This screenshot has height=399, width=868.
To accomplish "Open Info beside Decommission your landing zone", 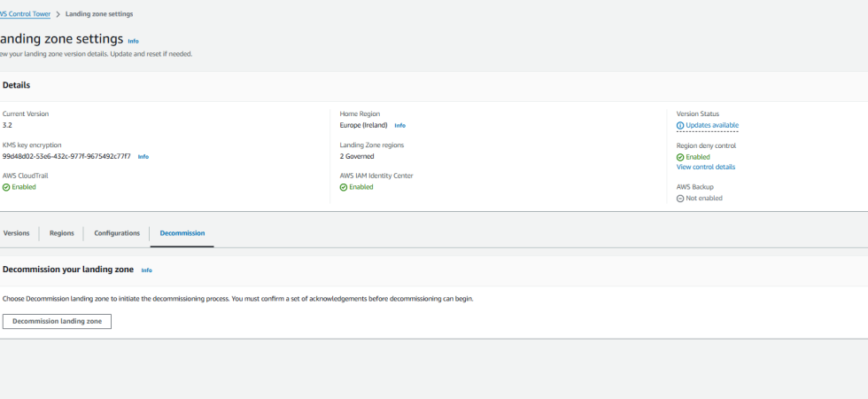I will [147, 270].
